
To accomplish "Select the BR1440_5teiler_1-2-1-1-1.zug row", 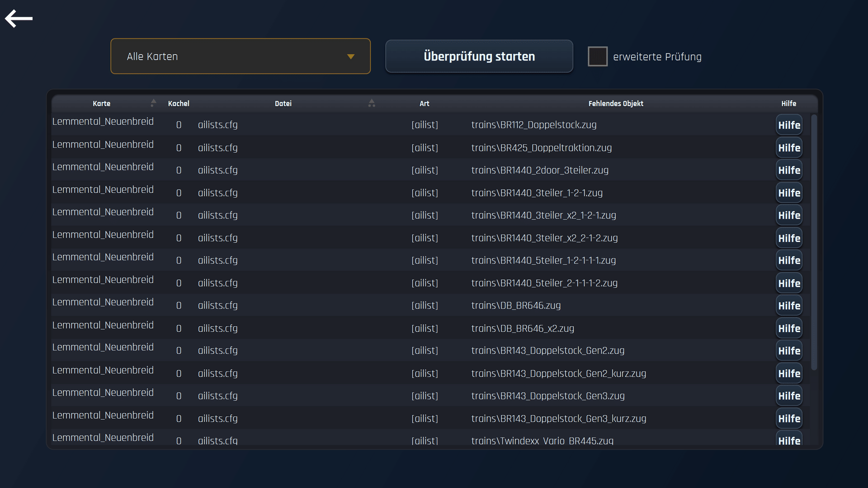I will point(430,260).
